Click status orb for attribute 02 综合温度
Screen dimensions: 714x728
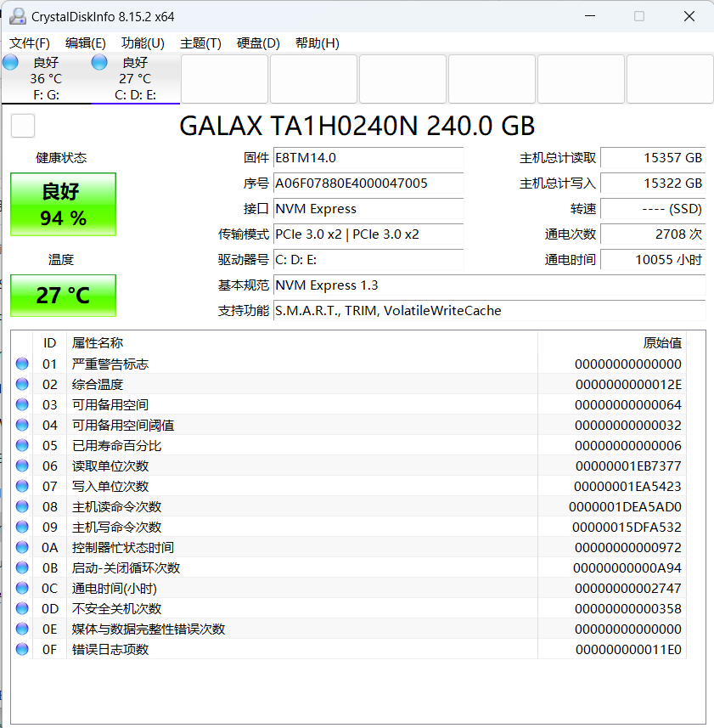(x=22, y=384)
